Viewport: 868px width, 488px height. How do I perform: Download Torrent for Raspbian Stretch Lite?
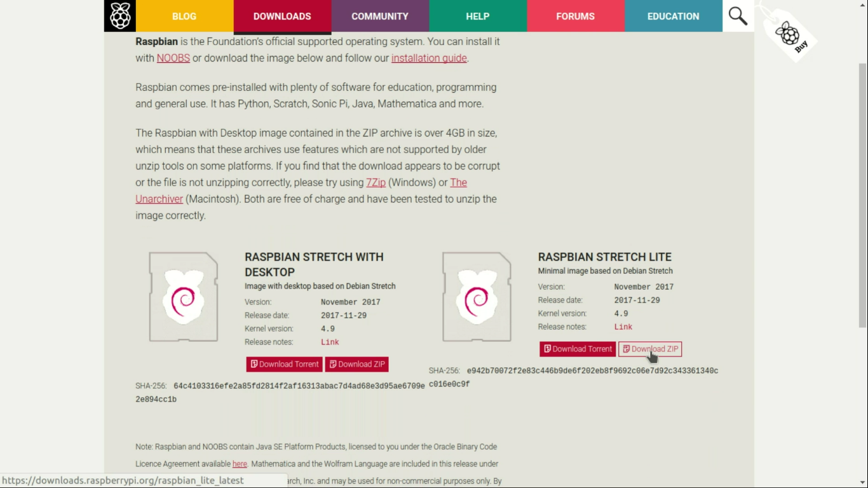click(x=578, y=349)
